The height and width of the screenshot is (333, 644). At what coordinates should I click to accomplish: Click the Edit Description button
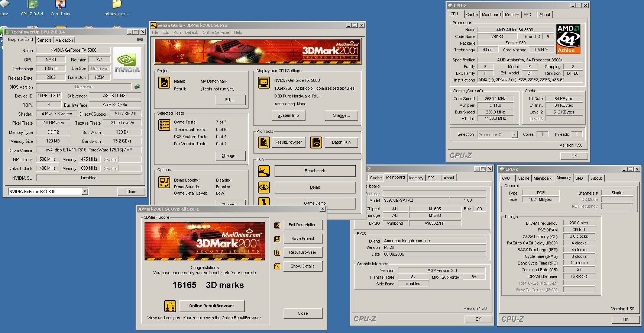tap(303, 225)
